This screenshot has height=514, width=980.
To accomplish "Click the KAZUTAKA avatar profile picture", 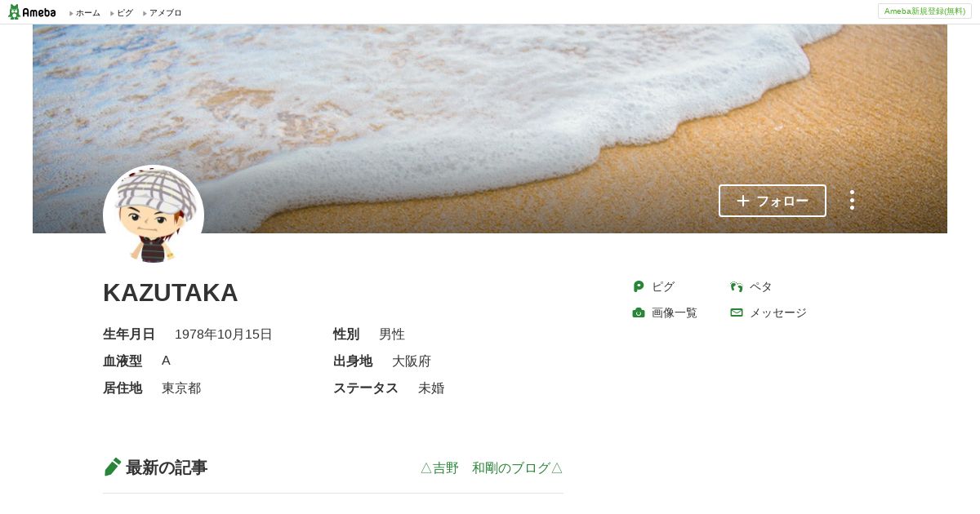I will [154, 215].
